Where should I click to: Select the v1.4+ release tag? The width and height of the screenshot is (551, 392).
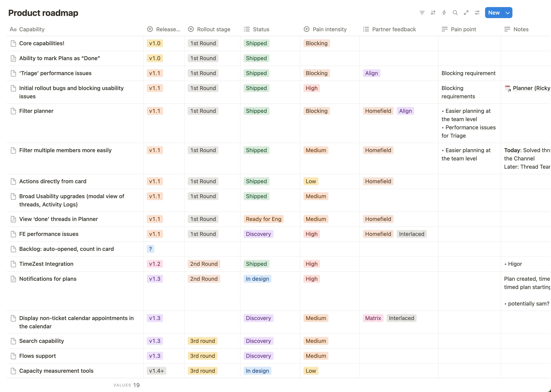(x=156, y=371)
